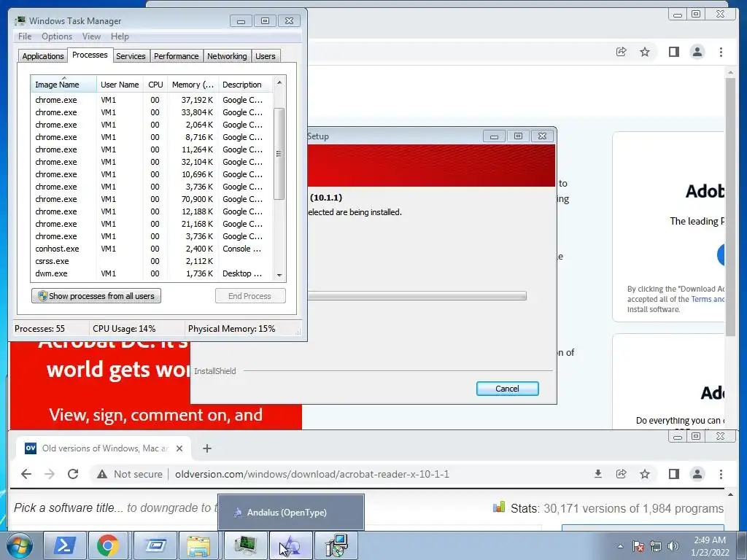
Task: Click the installer setup taskbar icon
Action: point(336,545)
